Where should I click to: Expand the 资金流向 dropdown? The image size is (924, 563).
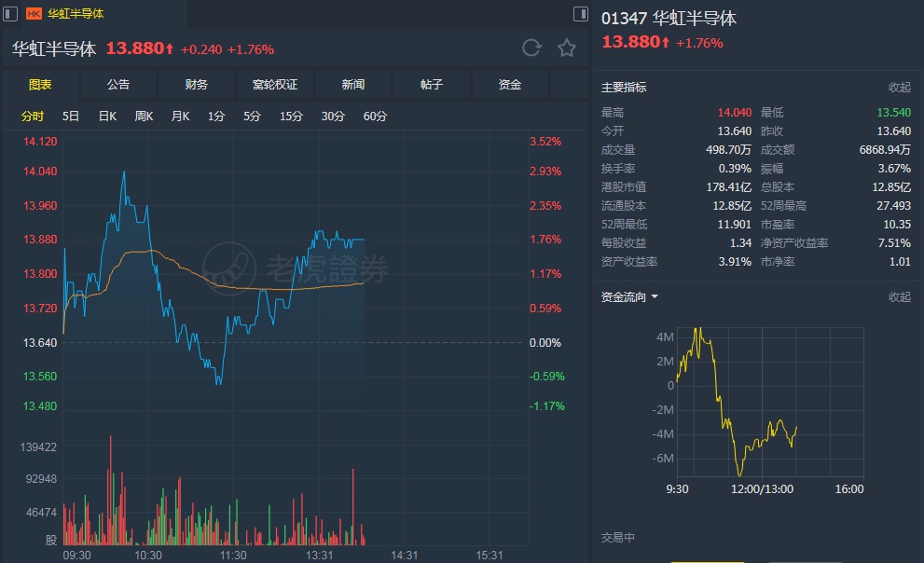[x=630, y=297]
